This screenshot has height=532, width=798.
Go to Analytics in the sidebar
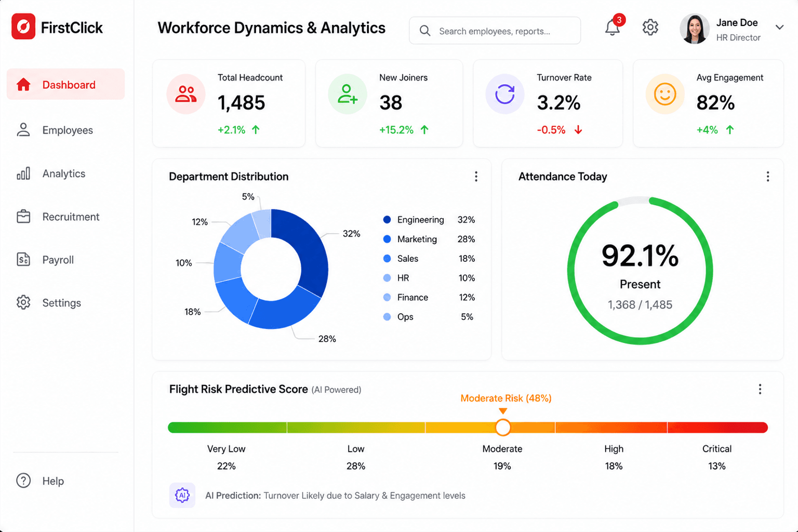[x=65, y=174]
